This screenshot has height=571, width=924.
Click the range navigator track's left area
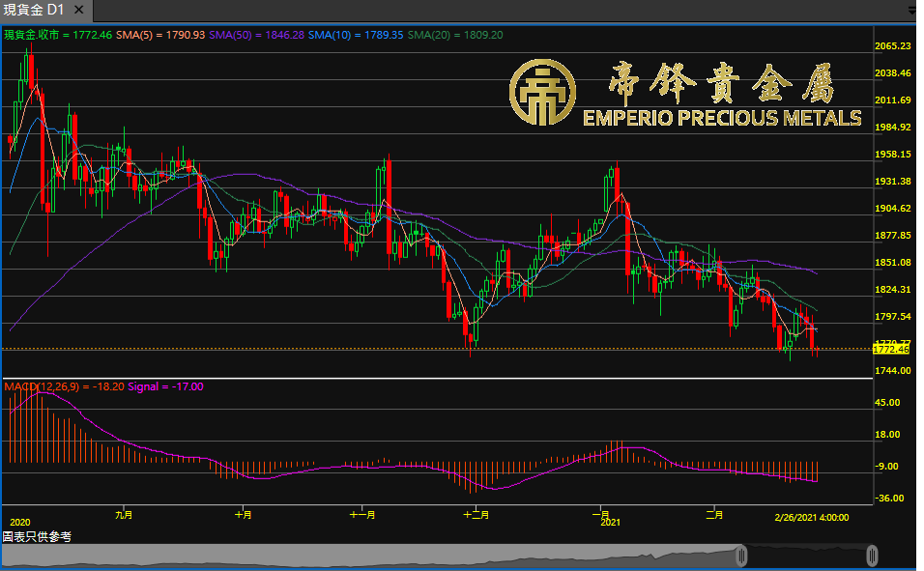(x=290, y=556)
